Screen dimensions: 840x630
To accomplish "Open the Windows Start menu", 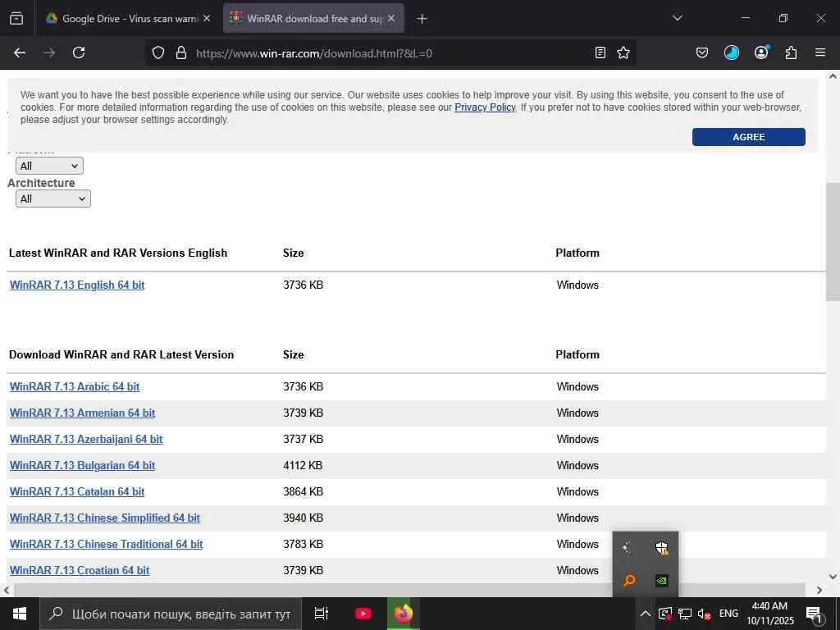I will tap(20, 614).
